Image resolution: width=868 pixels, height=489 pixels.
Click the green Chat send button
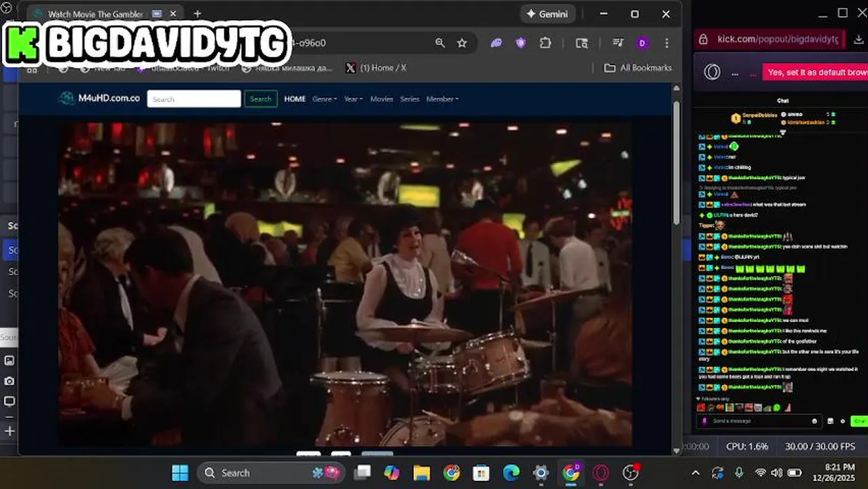858,421
